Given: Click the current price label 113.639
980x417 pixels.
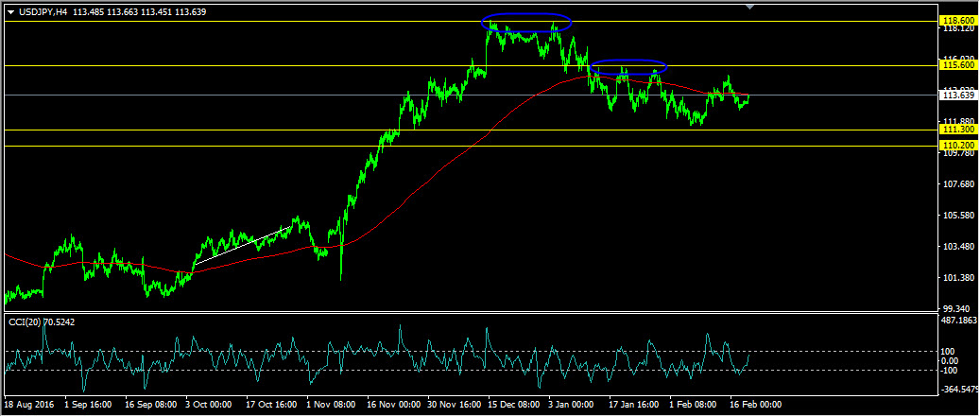Looking at the screenshot, I should (959, 95).
